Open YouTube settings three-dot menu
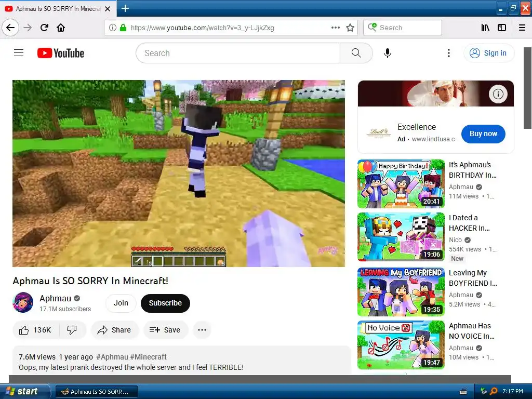 tap(448, 53)
